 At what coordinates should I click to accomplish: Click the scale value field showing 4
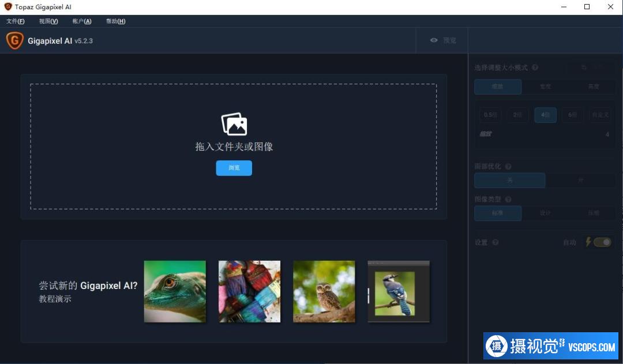607,134
